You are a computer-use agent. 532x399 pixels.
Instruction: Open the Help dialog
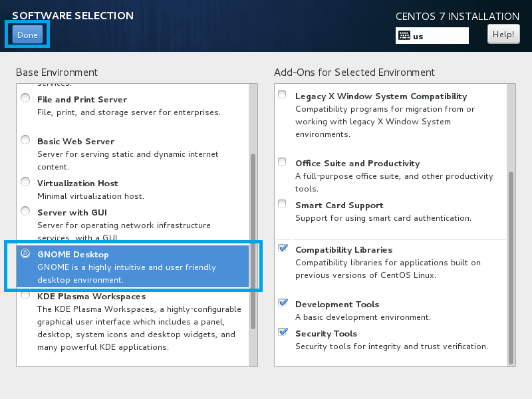coord(503,34)
